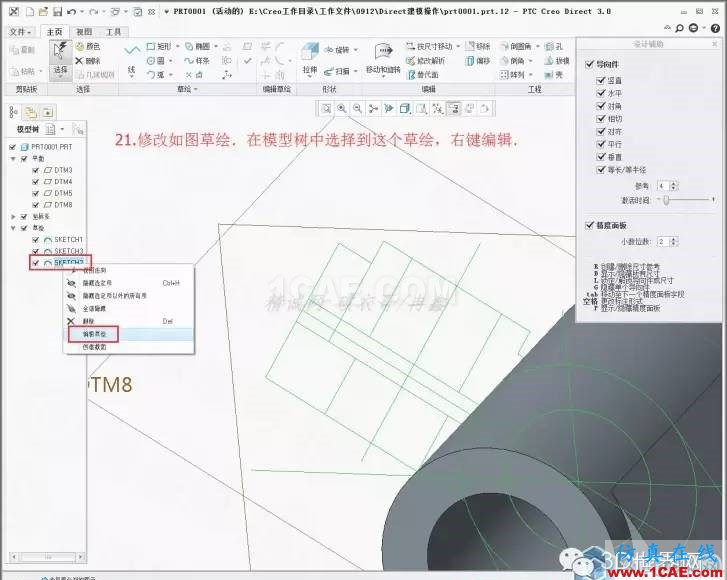Click the 修改解析 tool
This screenshot has height=580, width=727.
tap(426, 61)
